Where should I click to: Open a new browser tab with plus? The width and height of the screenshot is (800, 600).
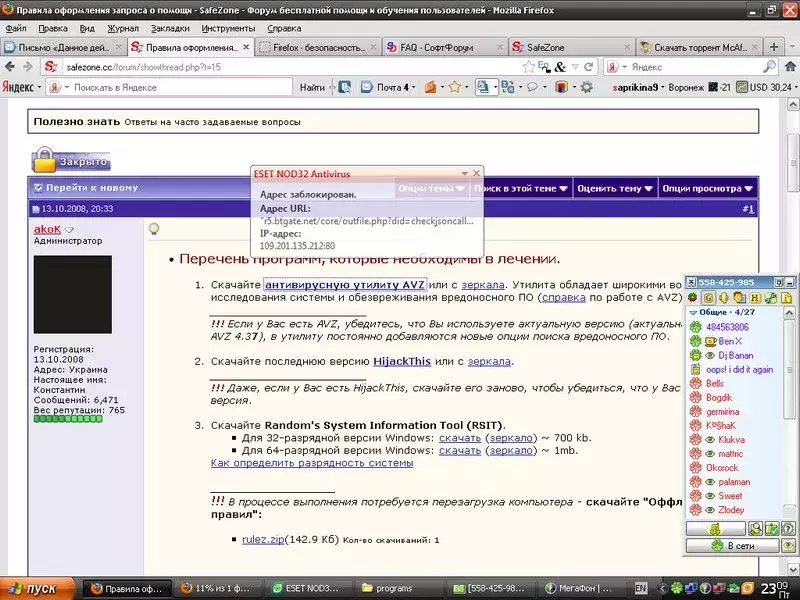pyautogui.click(x=774, y=47)
